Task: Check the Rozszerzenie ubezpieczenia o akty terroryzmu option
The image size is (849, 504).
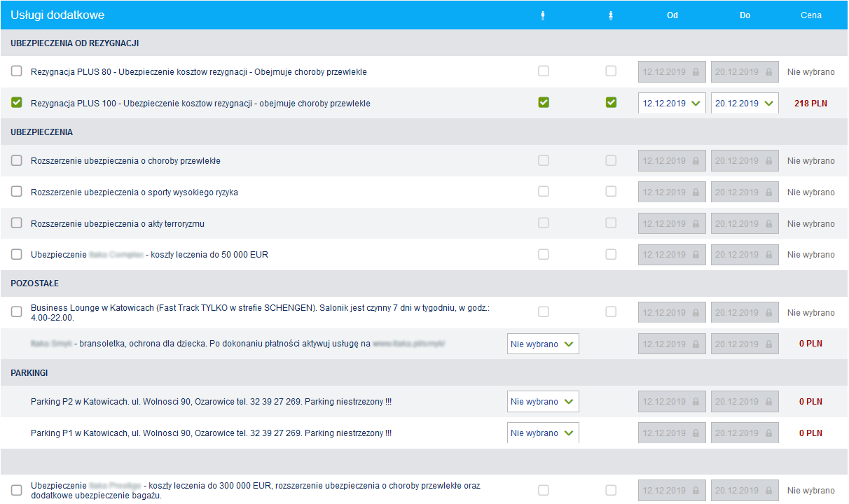Action: tap(16, 223)
